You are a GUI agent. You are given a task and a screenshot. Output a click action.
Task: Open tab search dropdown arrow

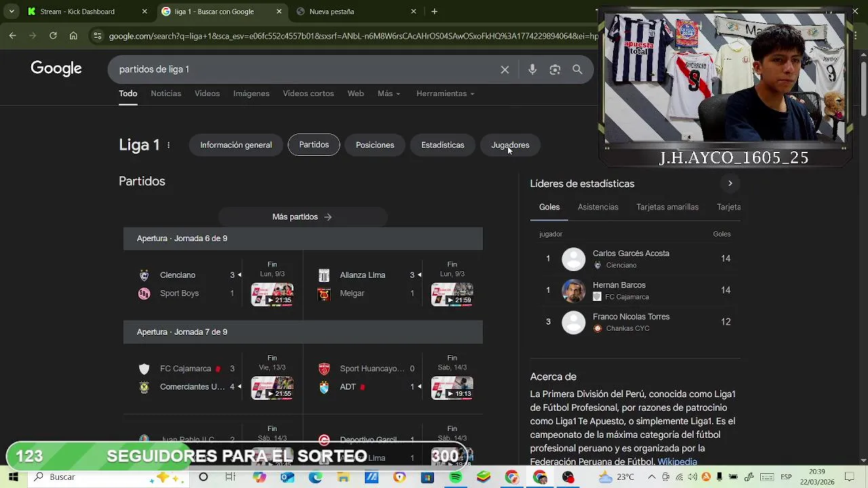click(x=12, y=12)
